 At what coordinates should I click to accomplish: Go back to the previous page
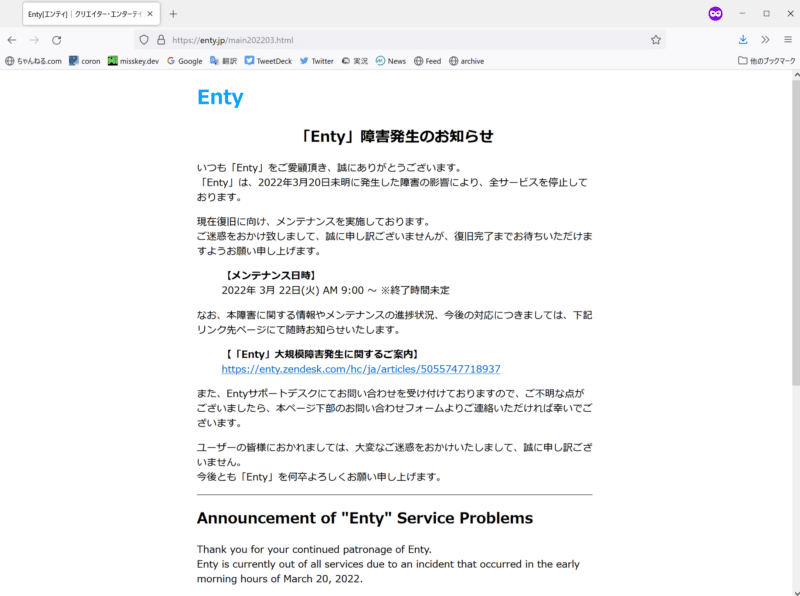(x=12, y=40)
